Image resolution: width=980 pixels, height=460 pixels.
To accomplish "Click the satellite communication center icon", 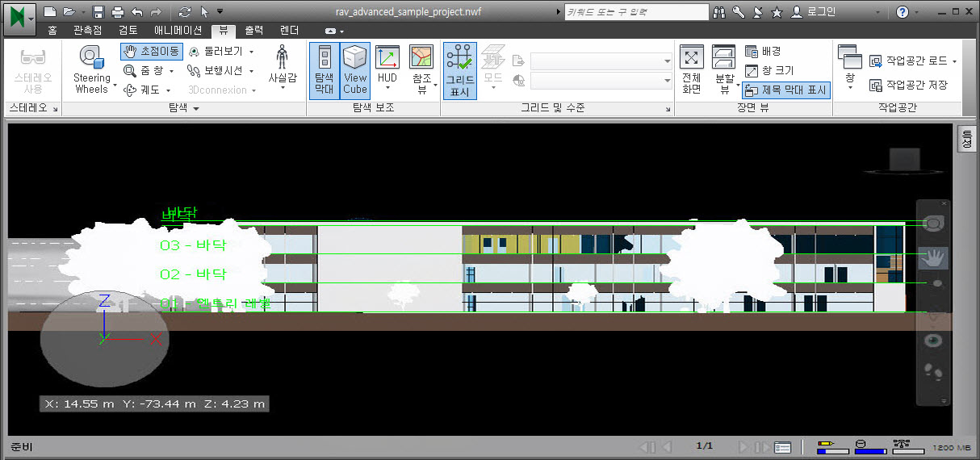I will 757,12.
